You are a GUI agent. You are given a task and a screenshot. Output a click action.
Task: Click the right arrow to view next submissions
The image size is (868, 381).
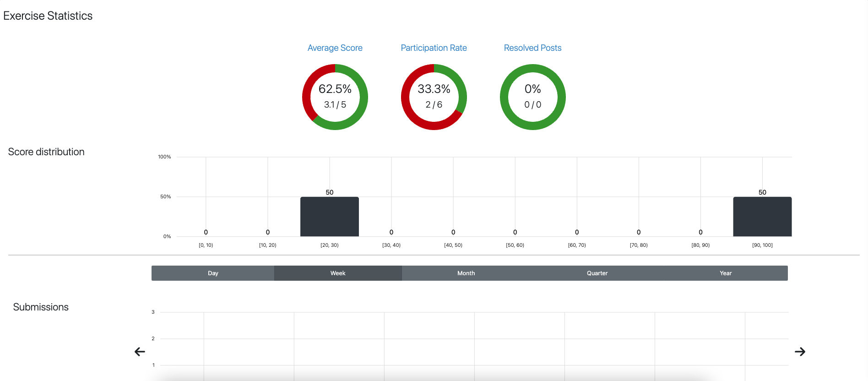800,352
